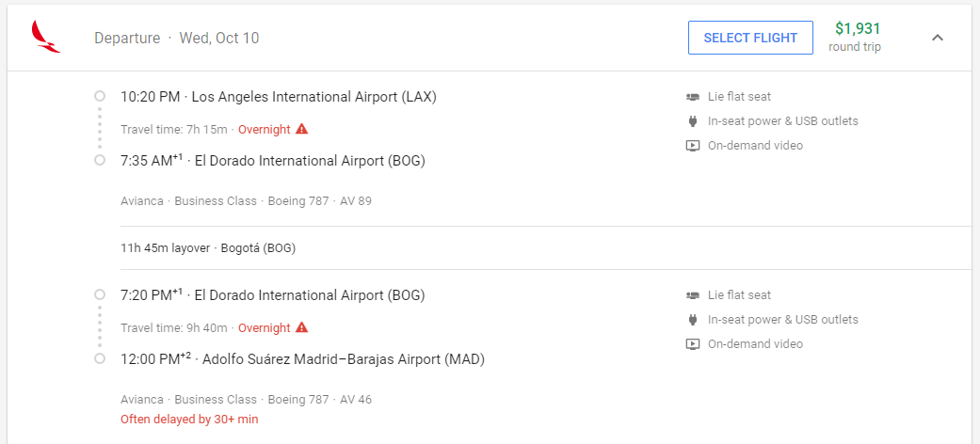Screen dimensions: 980x444
Task: Click the second In-seat power plug icon
Action: [x=692, y=320]
